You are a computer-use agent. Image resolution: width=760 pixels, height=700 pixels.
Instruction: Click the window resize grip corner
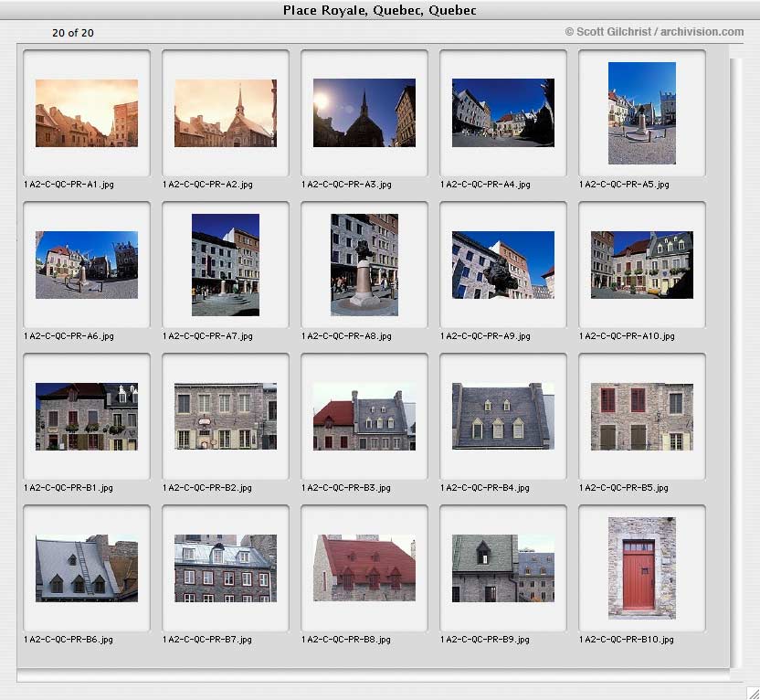pyautogui.click(x=753, y=693)
